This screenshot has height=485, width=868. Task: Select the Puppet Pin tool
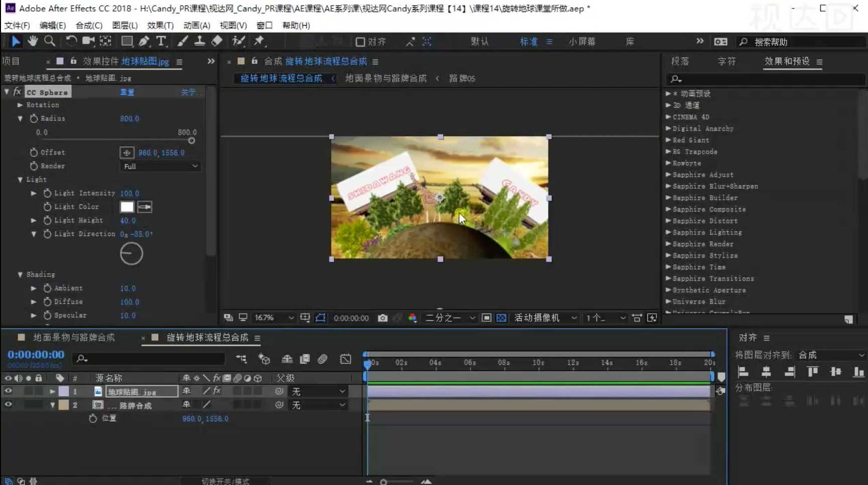click(259, 41)
